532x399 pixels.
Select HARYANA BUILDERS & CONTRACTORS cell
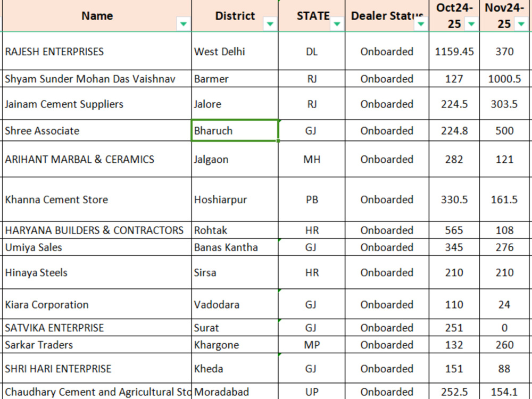coord(97,230)
